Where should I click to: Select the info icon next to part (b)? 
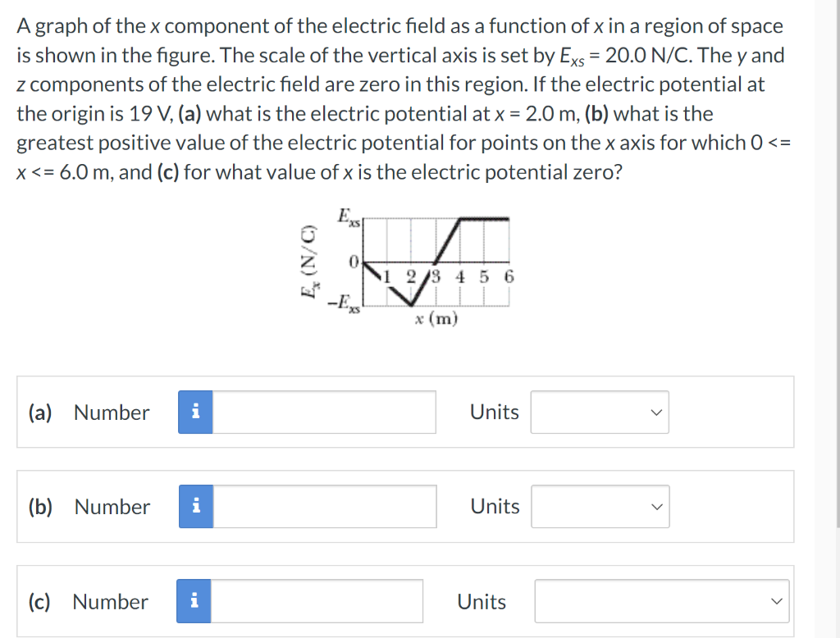click(x=194, y=507)
